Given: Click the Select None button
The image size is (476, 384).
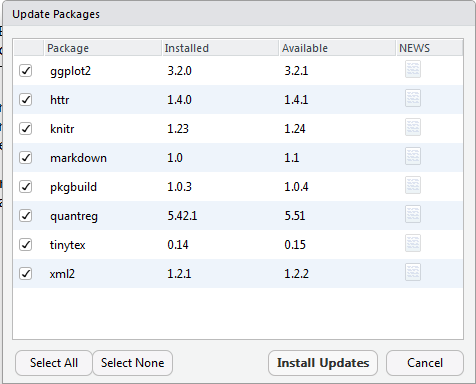Looking at the screenshot, I should pos(133,363).
